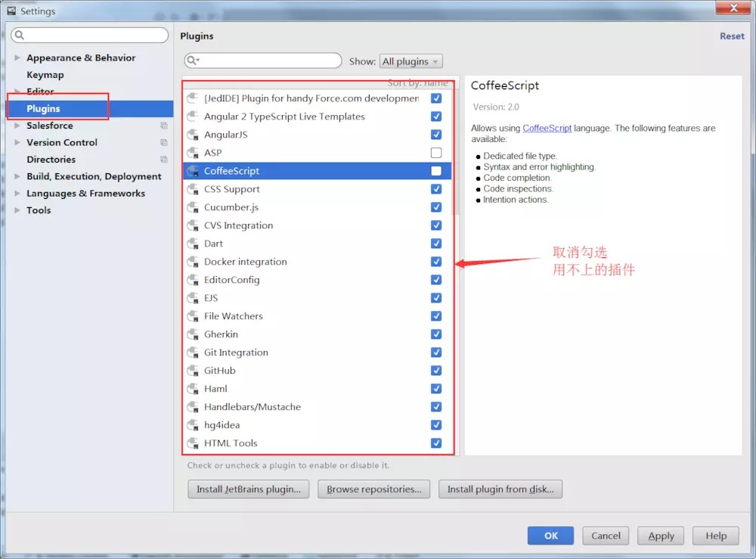
Task: Click the hg4idea plugin icon
Action: click(193, 425)
